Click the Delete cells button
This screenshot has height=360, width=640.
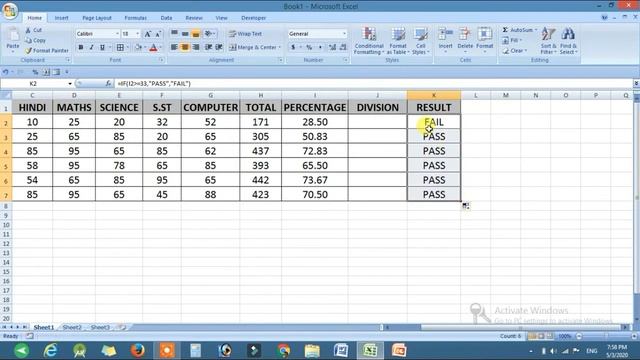(465, 40)
